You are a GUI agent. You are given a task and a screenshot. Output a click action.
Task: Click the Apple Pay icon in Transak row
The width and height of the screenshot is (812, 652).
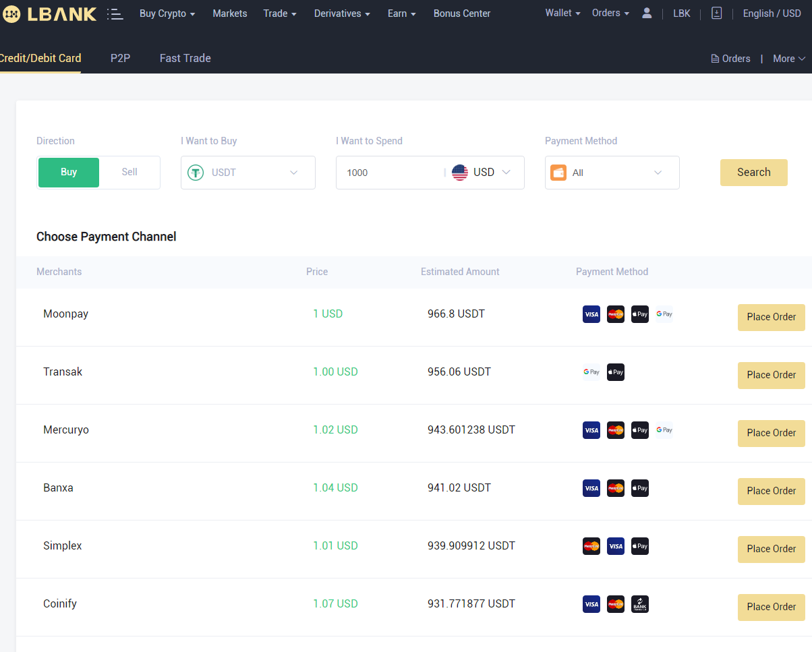616,372
